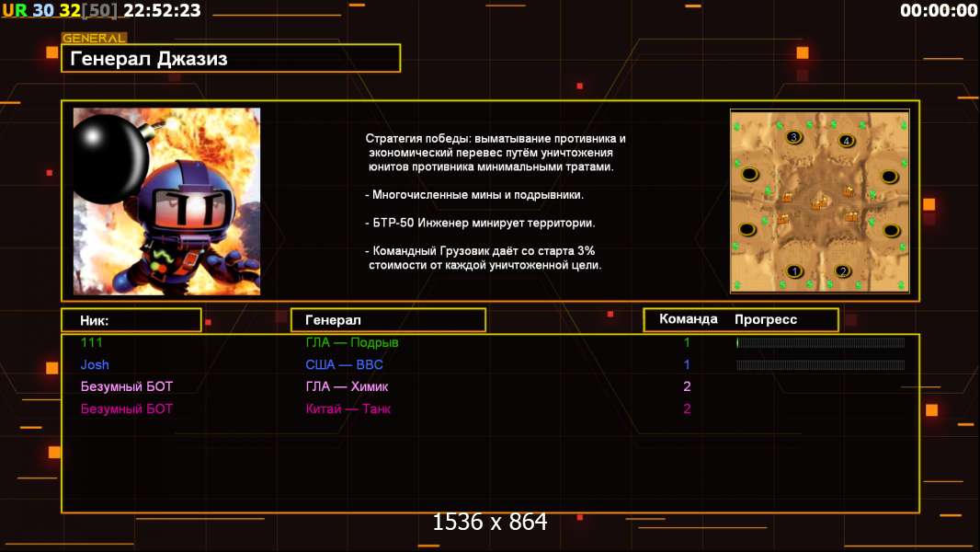
Task: Click the 00:00:00 game timer
Action: [939, 10]
